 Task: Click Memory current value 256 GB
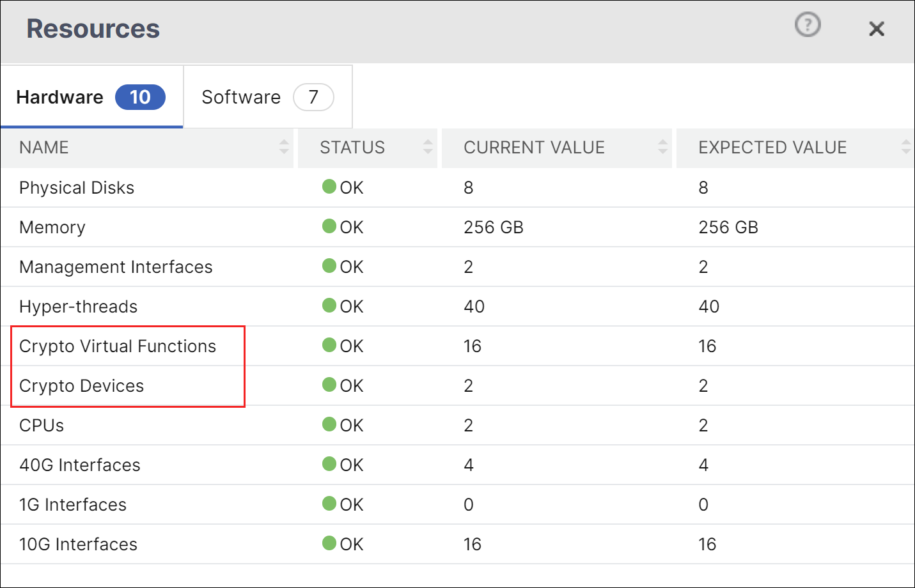click(x=494, y=228)
